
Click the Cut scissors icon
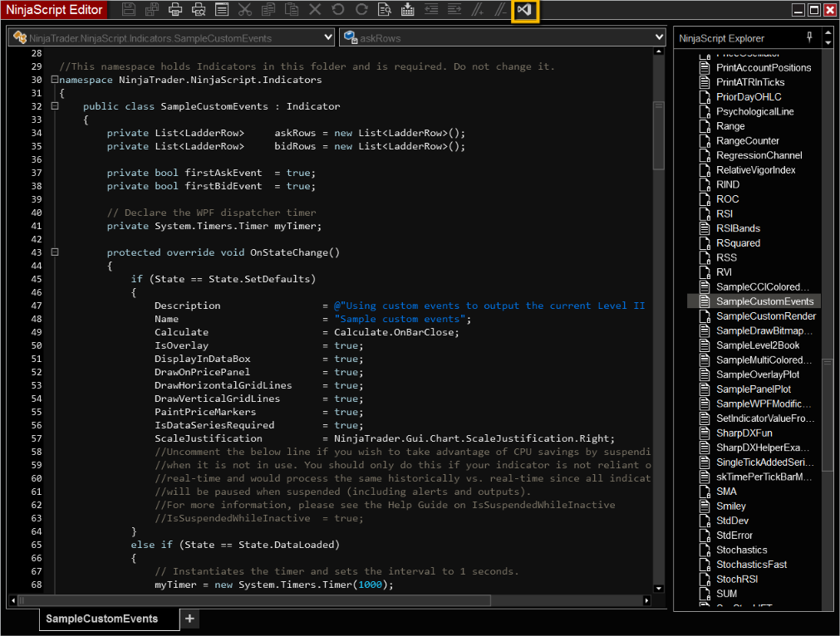(x=244, y=11)
